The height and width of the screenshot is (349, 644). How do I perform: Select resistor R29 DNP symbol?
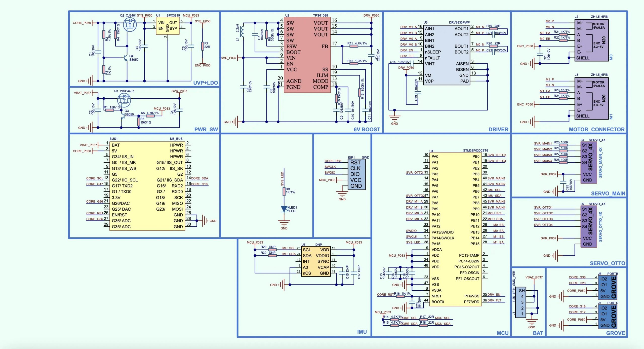point(272,250)
